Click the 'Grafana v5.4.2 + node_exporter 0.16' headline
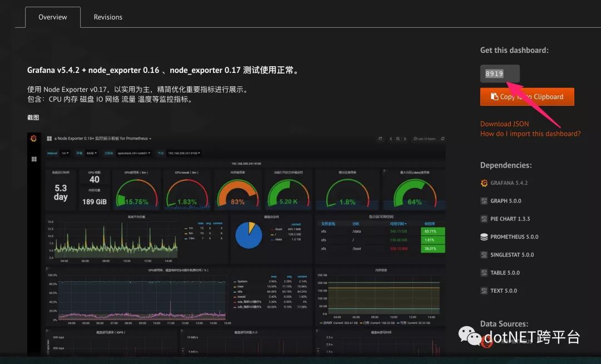The width and height of the screenshot is (601, 364). point(164,70)
